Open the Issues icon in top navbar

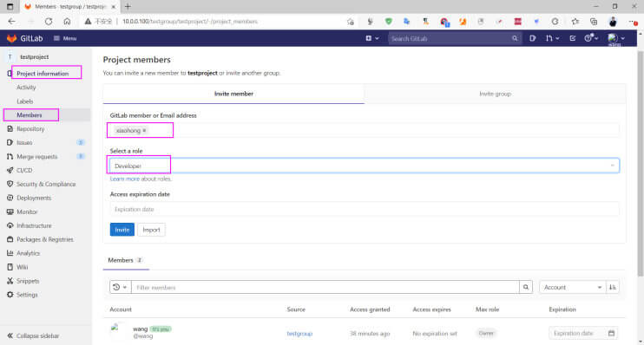tap(532, 38)
